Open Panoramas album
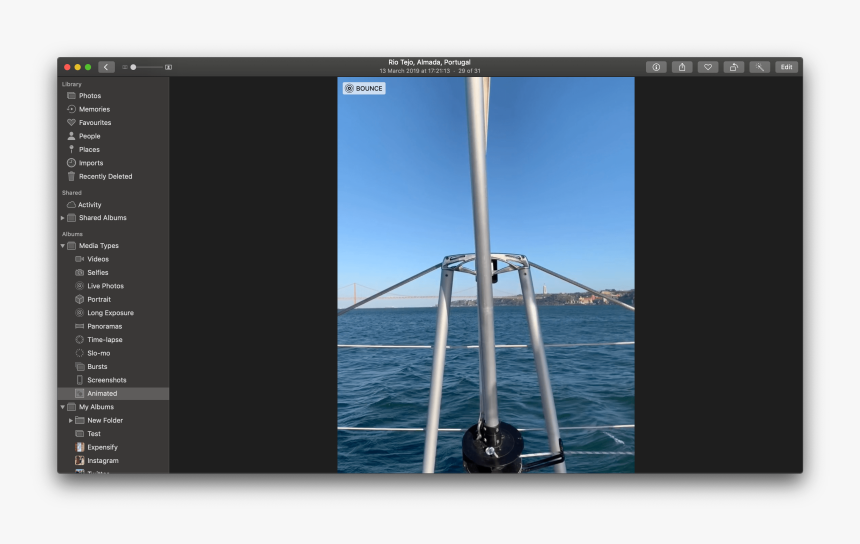The height and width of the screenshot is (544, 860). click(113, 326)
